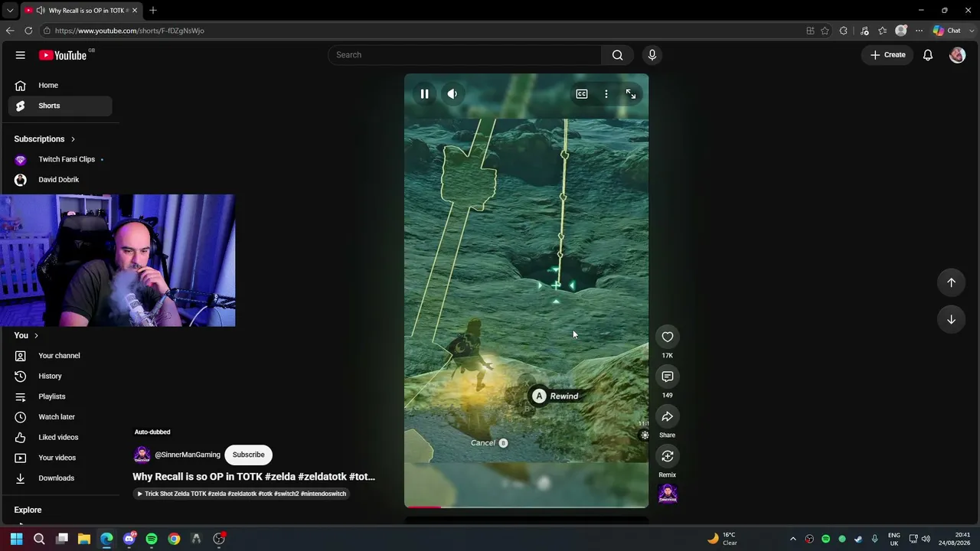Refresh the current page

[x=28, y=31]
